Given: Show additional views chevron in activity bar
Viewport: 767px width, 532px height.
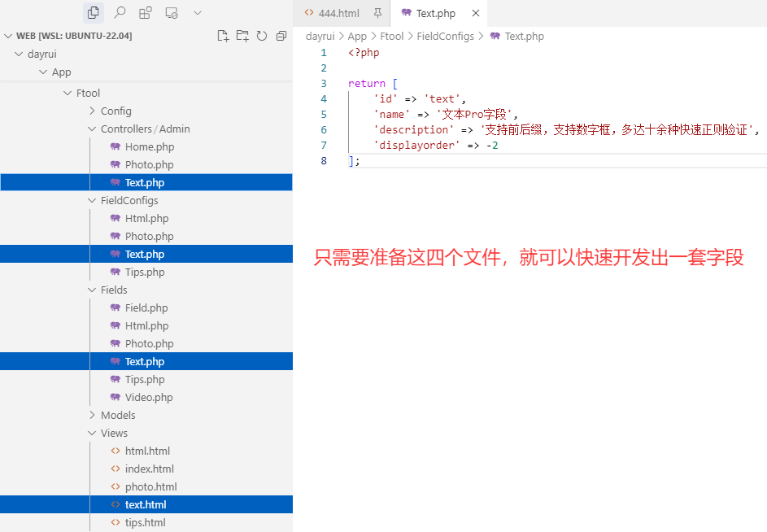Looking at the screenshot, I should (x=198, y=13).
